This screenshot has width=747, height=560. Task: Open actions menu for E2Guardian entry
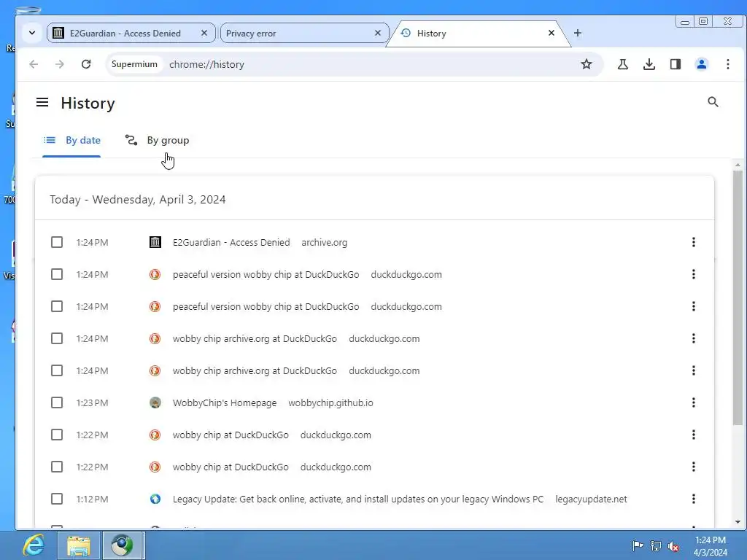click(x=694, y=242)
